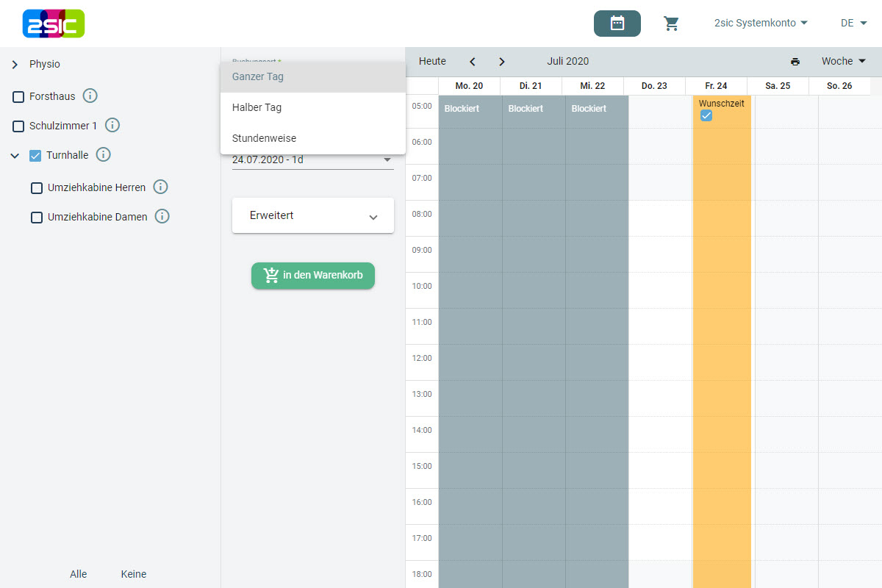Open the 2sic Systemkonto account menu
Viewport: 882px width, 588px height.
(x=761, y=24)
